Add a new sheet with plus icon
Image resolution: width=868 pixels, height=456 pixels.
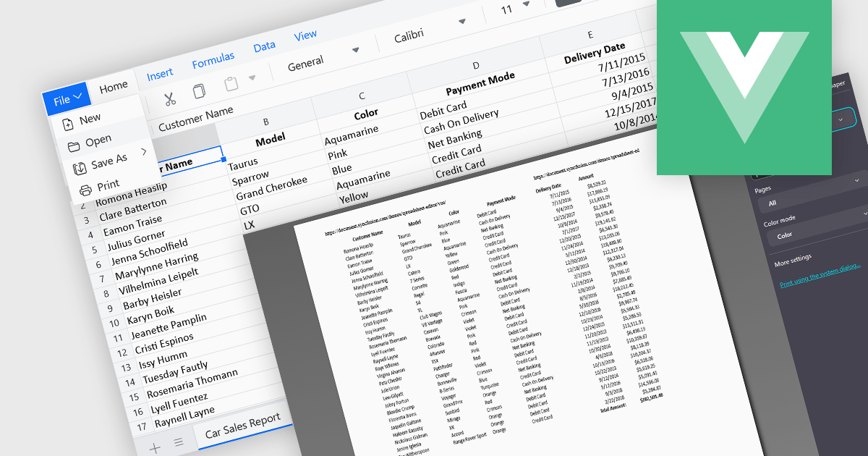point(155,448)
